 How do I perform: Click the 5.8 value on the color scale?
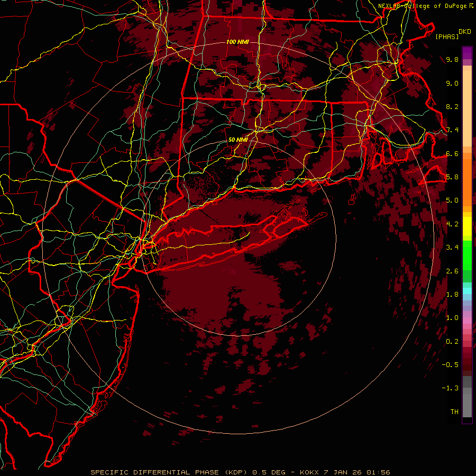(x=452, y=177)
